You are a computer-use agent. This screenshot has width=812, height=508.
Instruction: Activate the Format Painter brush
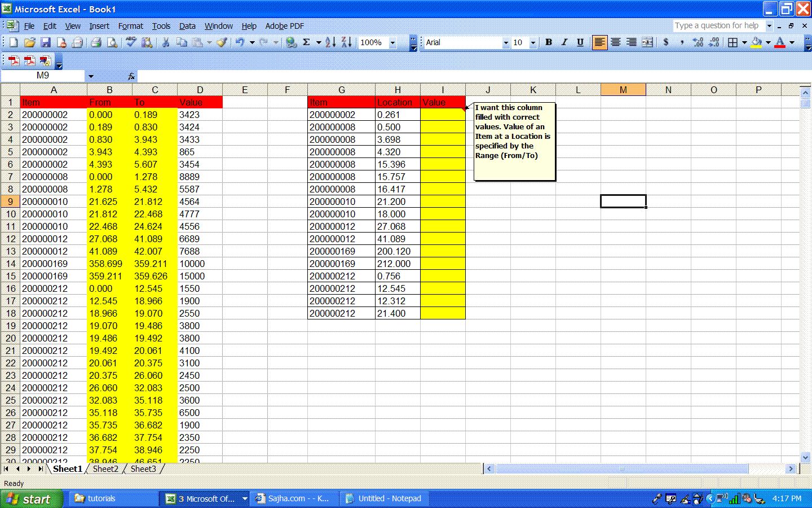[x=222, y=42]
